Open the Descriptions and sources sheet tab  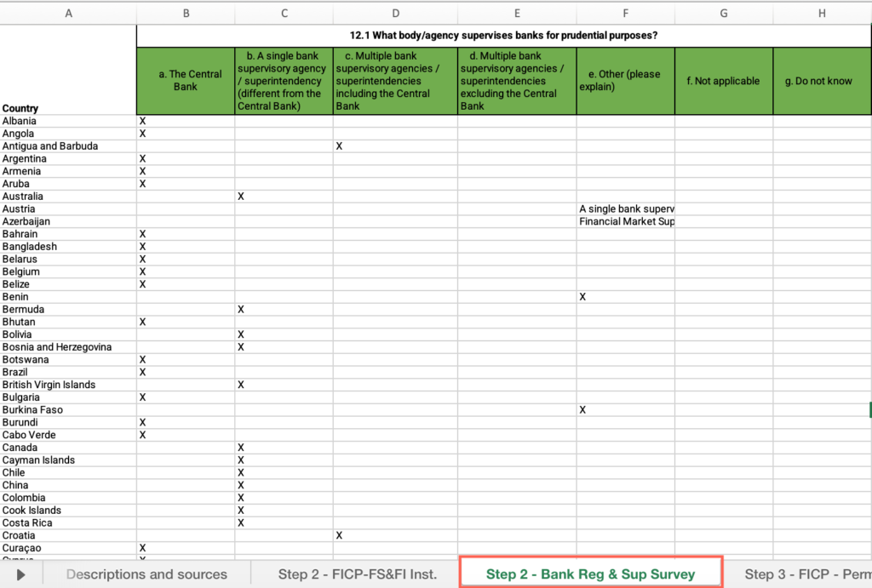point(146,574)
